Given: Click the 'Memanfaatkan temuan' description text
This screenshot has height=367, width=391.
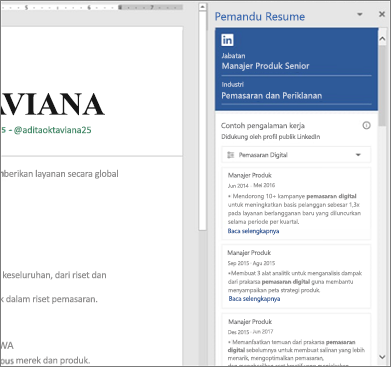Looking at the screenshot, I should [x=296, y=353].
